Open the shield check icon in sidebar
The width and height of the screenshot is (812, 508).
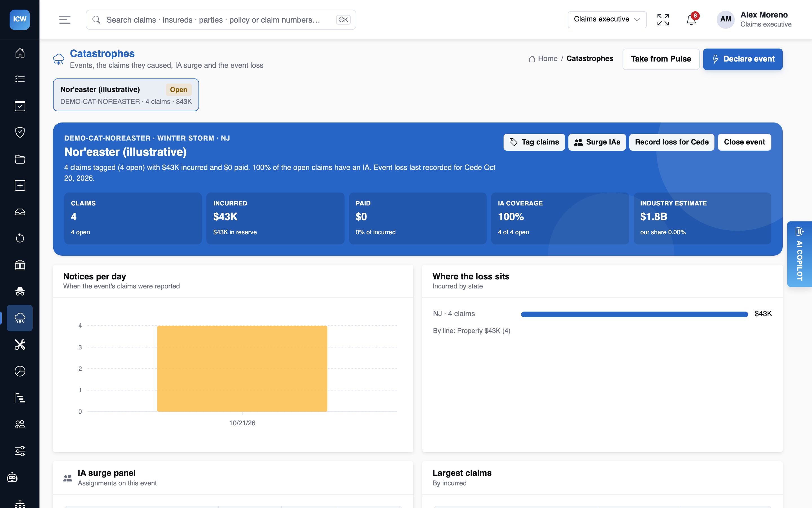tap(20, 132)
